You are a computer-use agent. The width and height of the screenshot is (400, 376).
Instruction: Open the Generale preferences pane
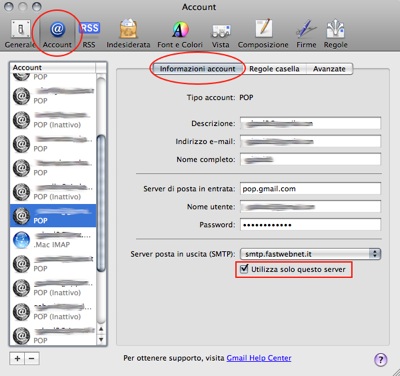(x=20, y=34)
